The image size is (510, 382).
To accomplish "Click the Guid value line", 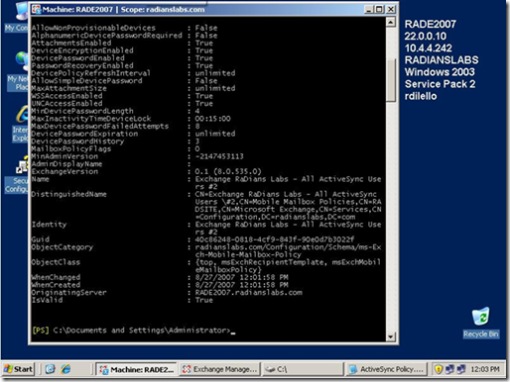I will coord(274,239).
